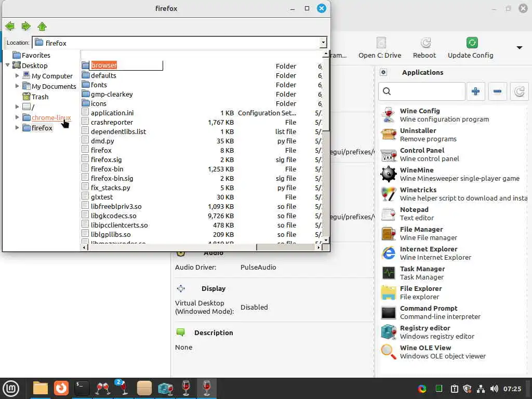Image resolution: width=532 pixels, height=399 pixels.
Task: Select glxtest file
Action: [101, 197]
